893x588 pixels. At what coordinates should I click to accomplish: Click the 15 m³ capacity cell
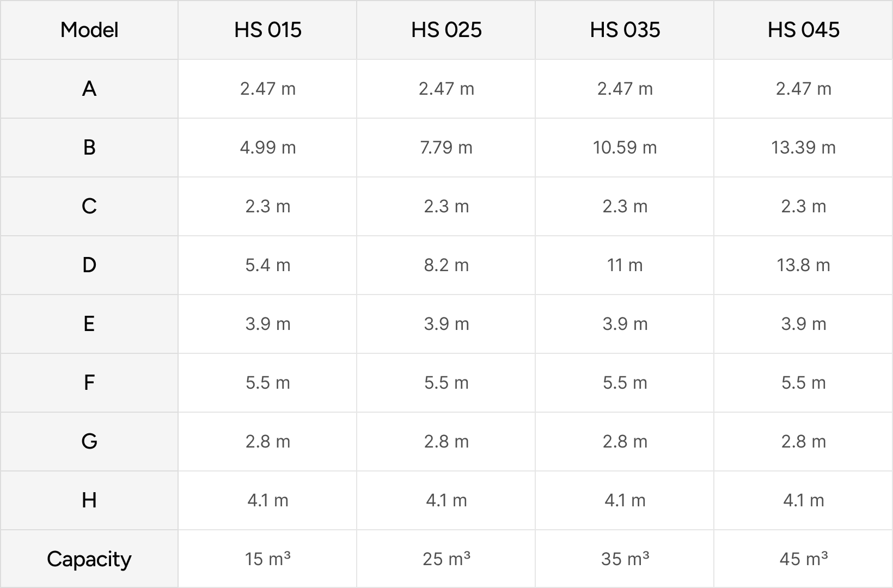point(267,559)
